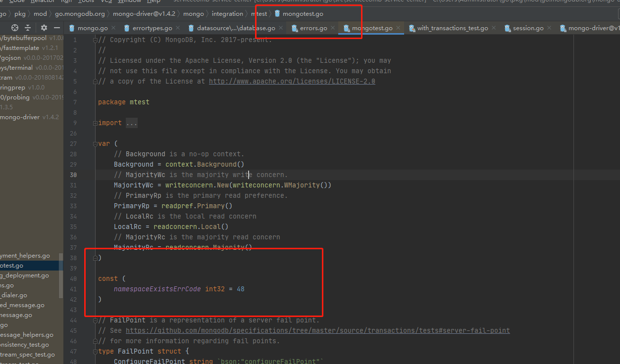The width and height of the screenshot is (620, 364).
Task: Open the github mongodb specifications link
Action: point(317,330)
